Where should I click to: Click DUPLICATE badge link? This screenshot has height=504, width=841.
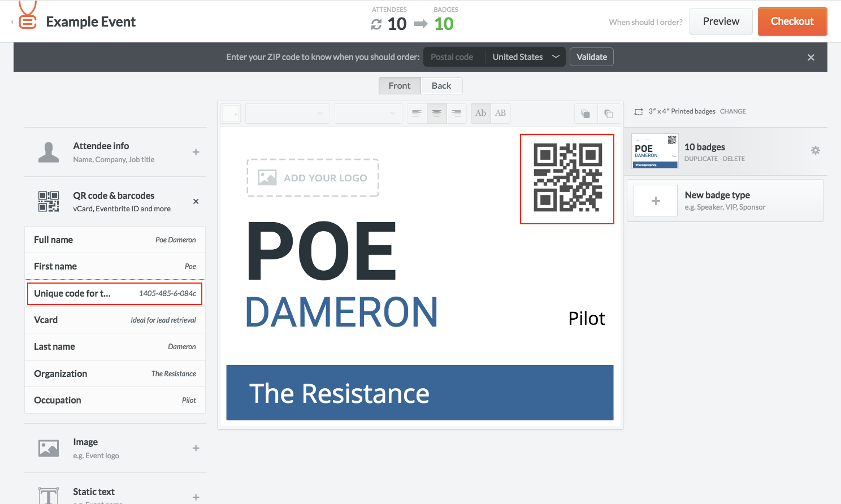tap(701, 159)
